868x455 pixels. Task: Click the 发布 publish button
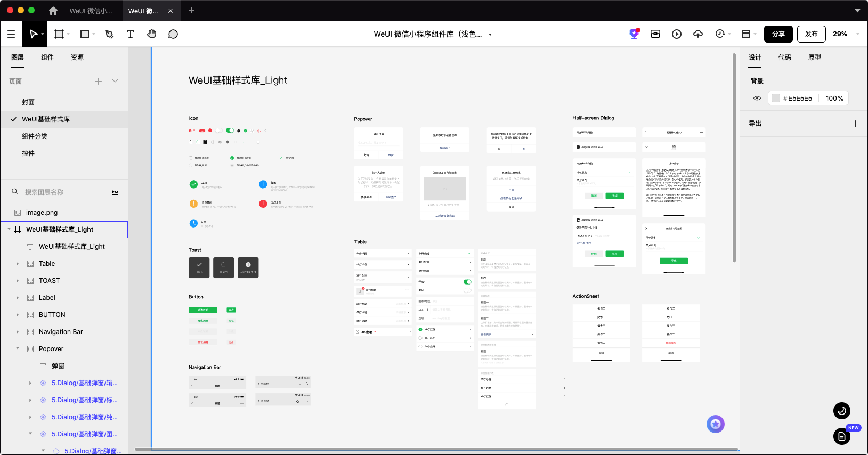pyautogui.click(x=812, y=34)
